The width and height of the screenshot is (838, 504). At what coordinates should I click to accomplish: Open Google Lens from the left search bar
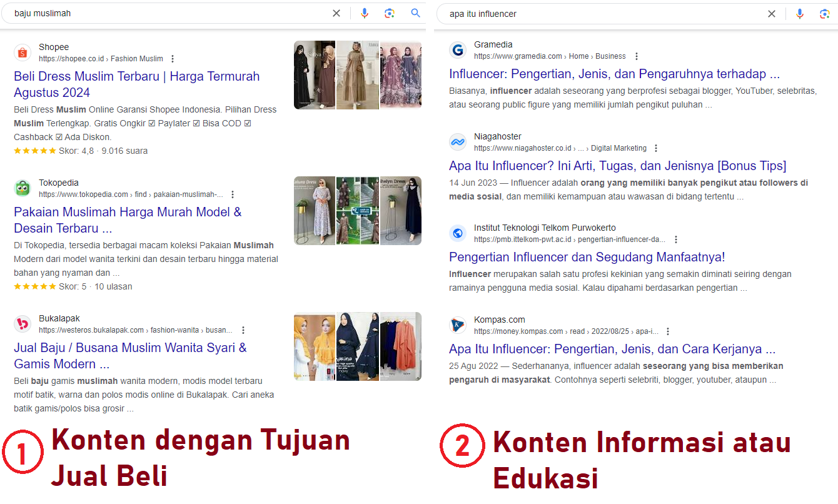[390, 13]
